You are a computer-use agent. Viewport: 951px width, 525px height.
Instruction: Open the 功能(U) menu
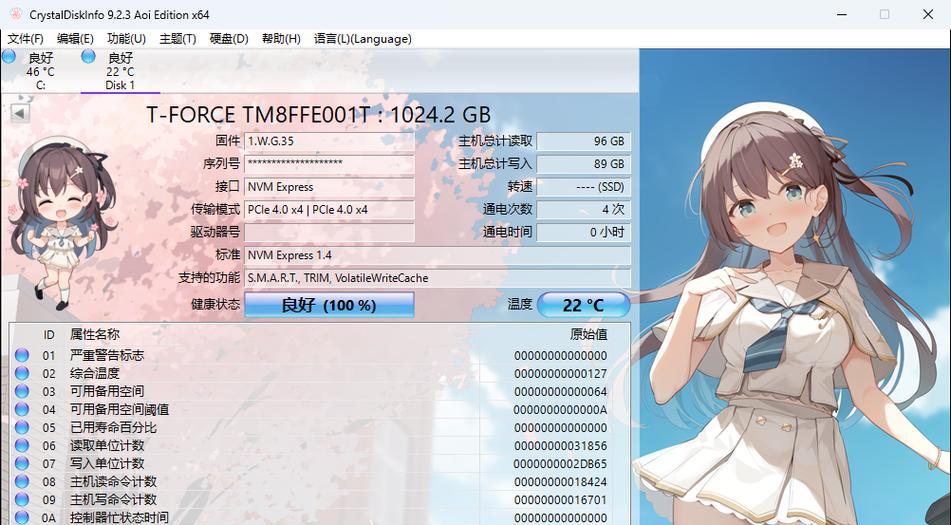(126, 39)
